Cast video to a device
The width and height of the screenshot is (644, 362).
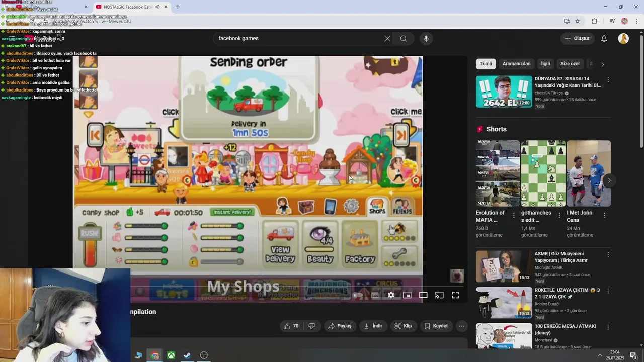coord(439,295)
